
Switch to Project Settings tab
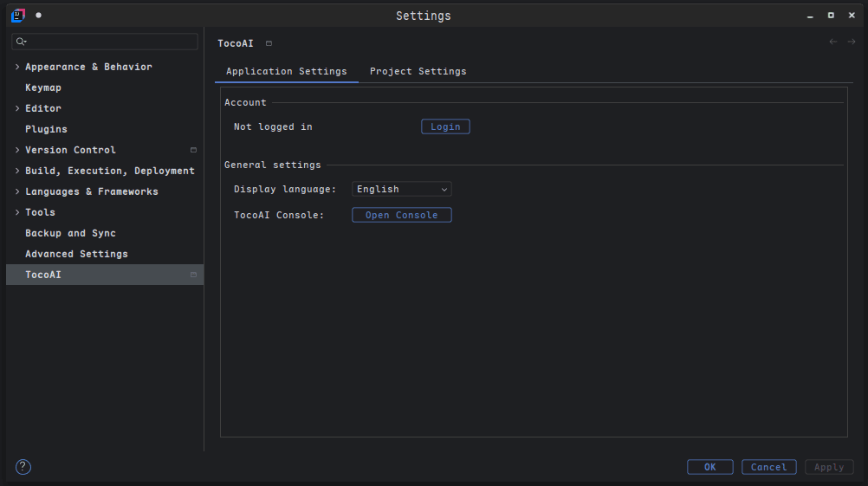click(418, 71)
